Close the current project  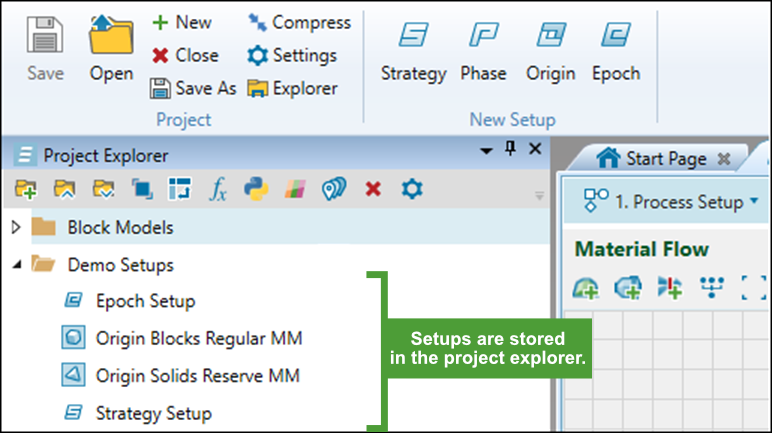point(185,56)
